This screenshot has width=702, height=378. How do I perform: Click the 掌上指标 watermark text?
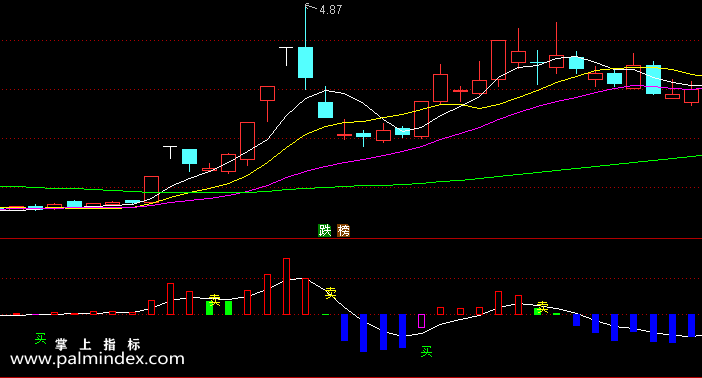[x=98, y=344]
